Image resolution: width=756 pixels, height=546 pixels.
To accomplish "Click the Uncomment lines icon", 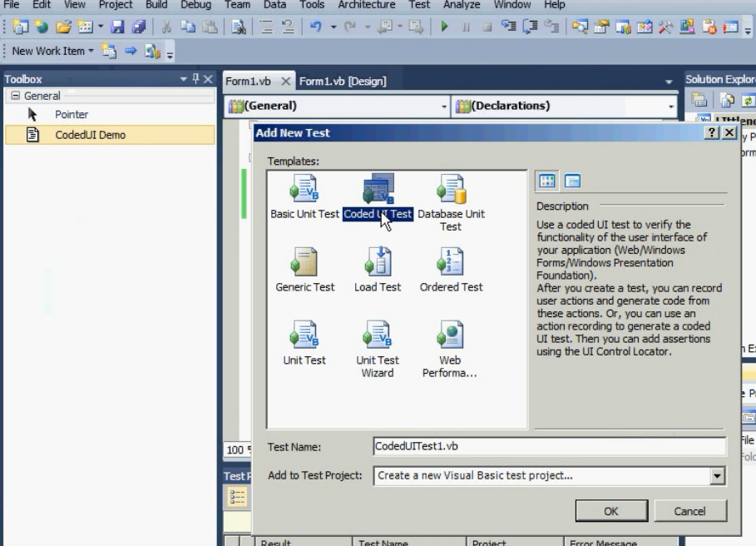I will point(288,27).
